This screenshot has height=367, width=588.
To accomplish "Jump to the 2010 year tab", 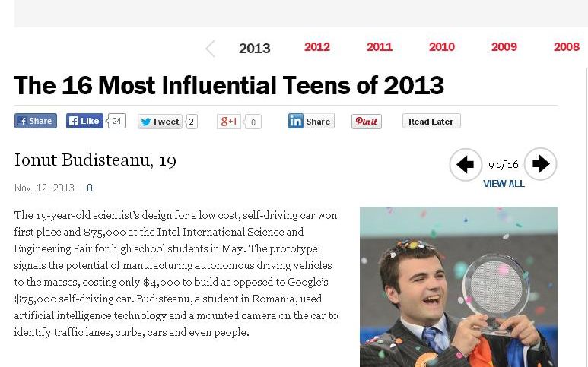I will [441, 47].
